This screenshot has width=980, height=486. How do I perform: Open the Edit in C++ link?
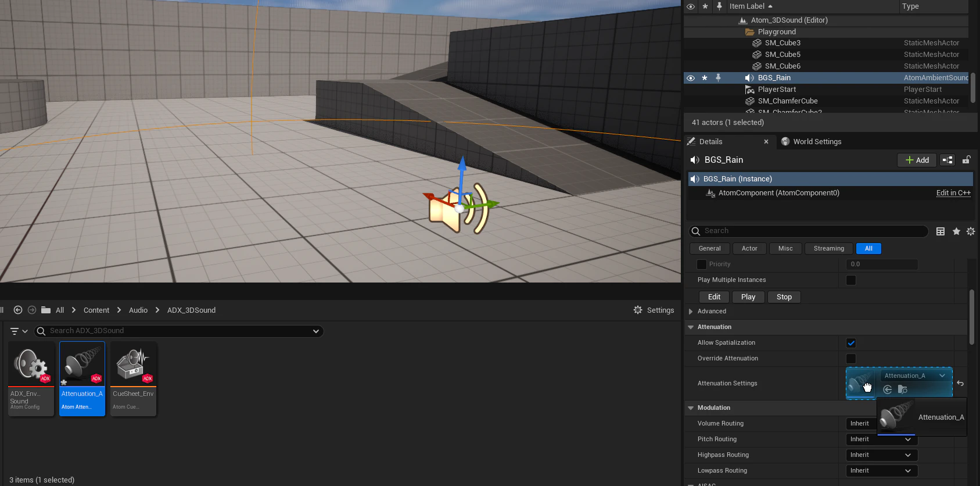(x=953, y=193)
